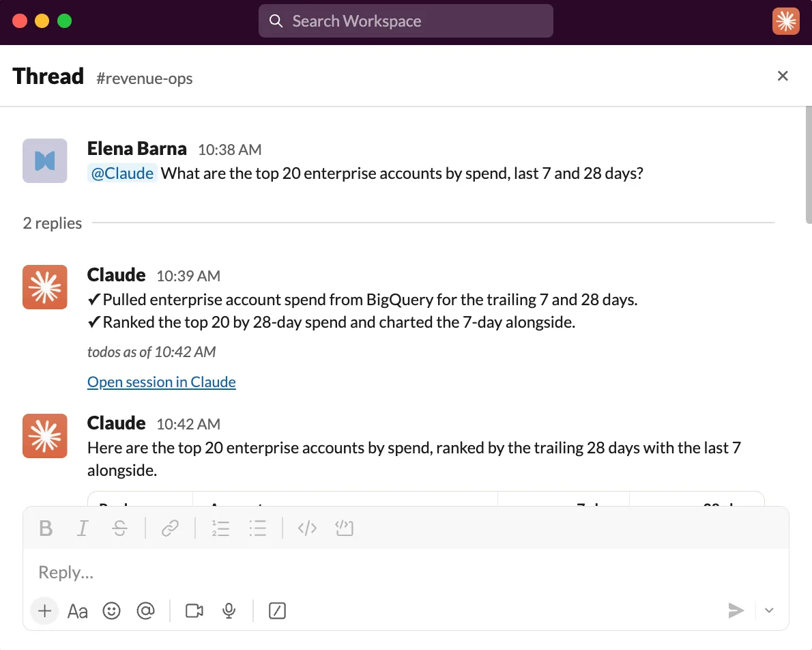The image size is (812, 650).
Task: Start a bulleted list
Action: point(257,528)
